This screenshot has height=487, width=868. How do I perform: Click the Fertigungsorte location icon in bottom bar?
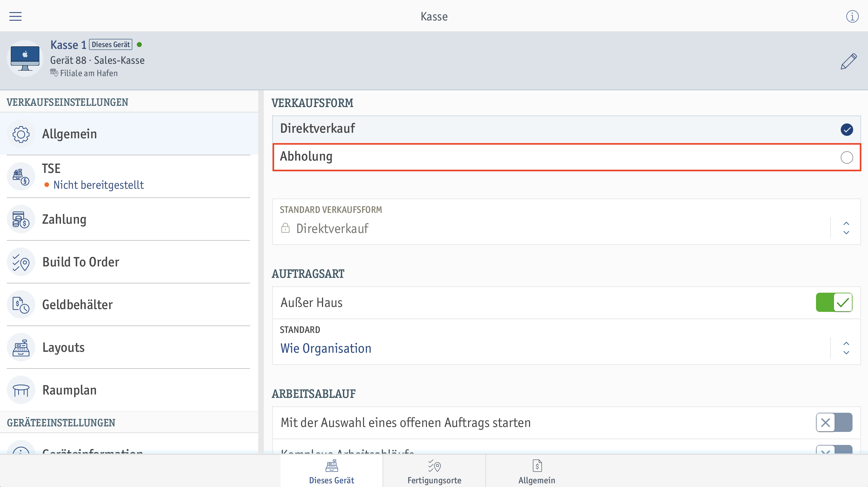tap(434, 466)
